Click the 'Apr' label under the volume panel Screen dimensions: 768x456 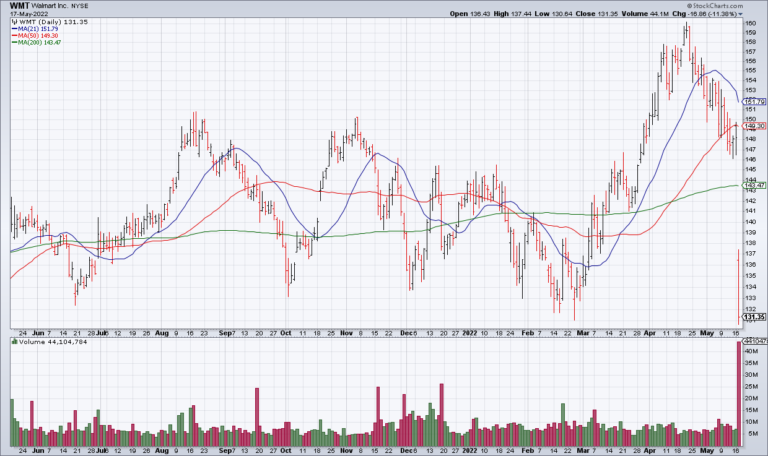[649, 450]
